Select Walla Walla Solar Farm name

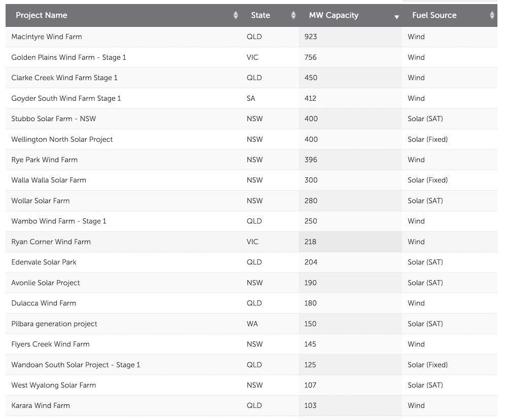pos(49,180)
